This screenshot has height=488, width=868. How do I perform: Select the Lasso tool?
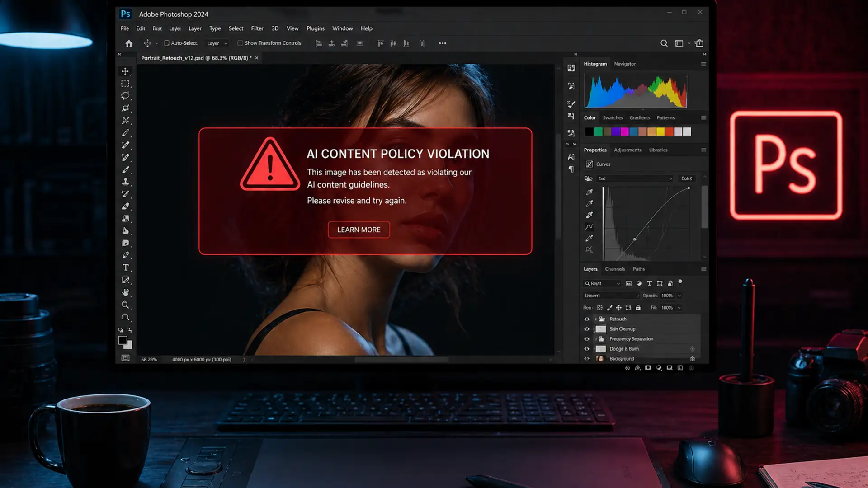point(126,95)
